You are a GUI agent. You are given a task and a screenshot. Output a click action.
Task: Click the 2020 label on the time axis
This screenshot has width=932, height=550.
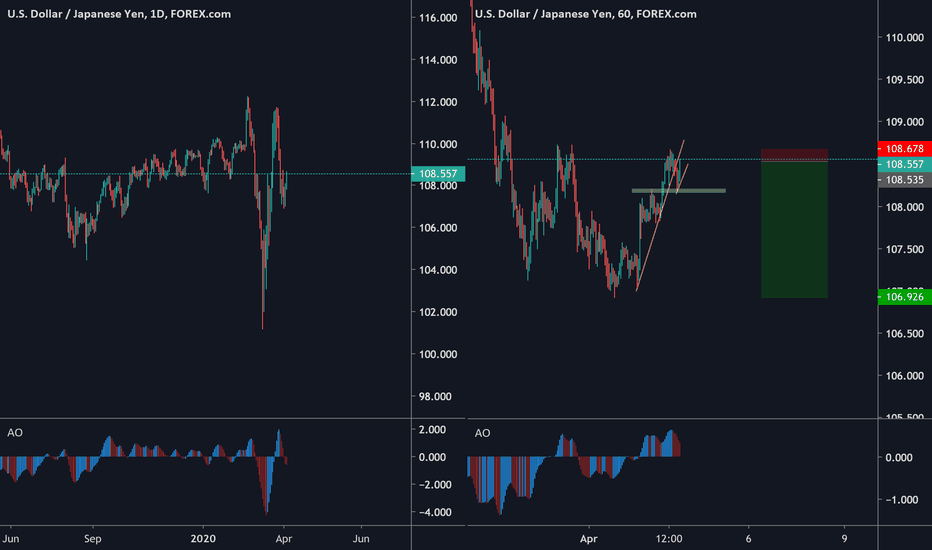point(203,539)
